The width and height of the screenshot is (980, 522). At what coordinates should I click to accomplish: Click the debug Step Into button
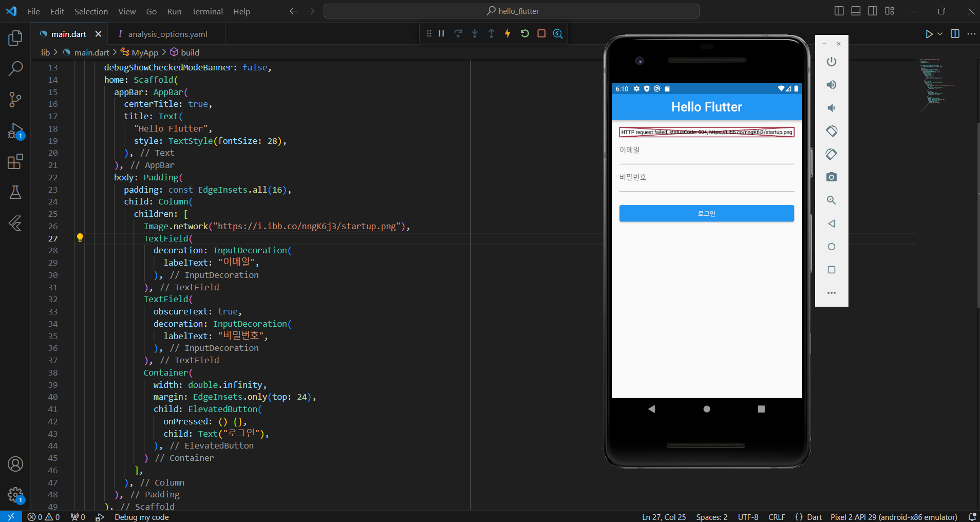(x=475, y=33)
